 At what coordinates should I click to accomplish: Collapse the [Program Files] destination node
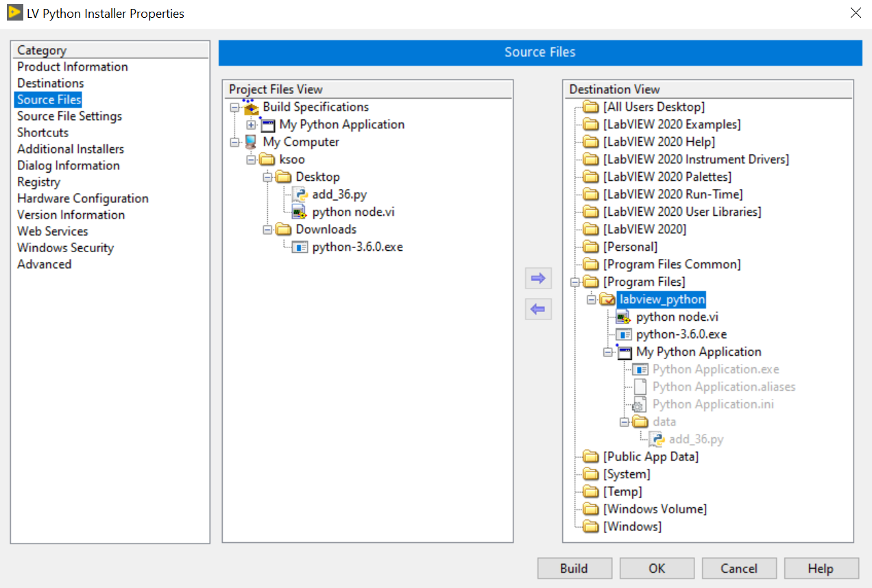click(575, 282)
